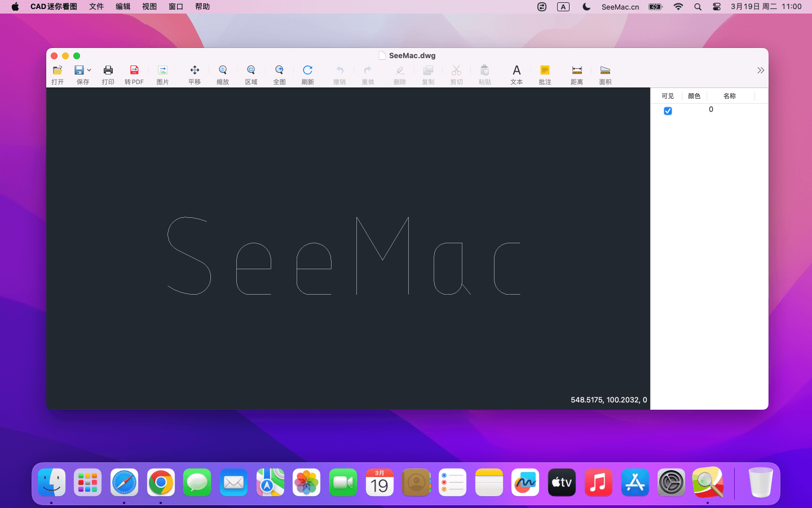Open Control Center in the menu bar
Image resolution: width=812 pixels, height=508 pixels.
coord(717,7)
